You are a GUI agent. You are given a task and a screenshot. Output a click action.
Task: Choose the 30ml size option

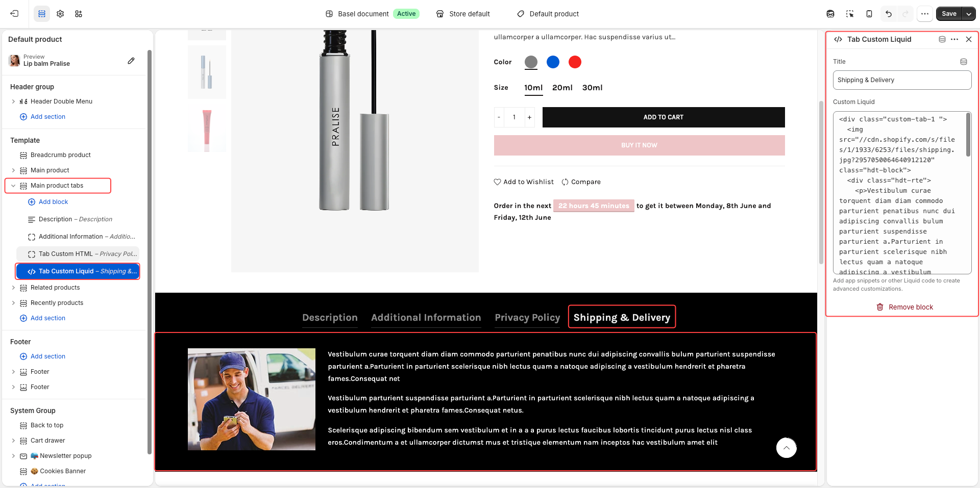click(x=592, y=88)
